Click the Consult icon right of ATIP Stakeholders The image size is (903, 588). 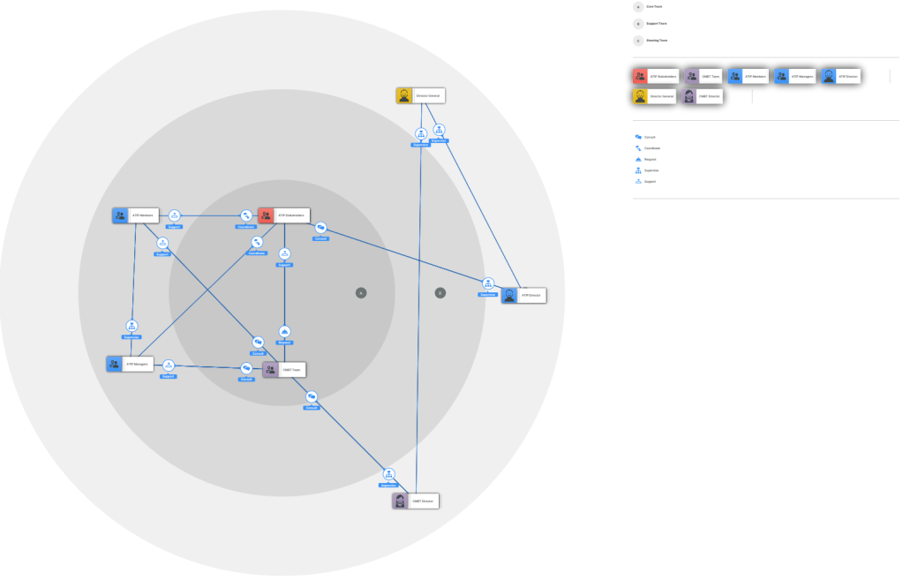coord(321,229)
